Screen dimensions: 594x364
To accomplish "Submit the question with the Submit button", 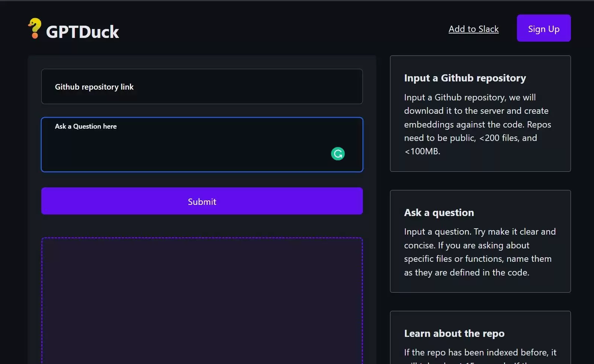I will (202, 201).
